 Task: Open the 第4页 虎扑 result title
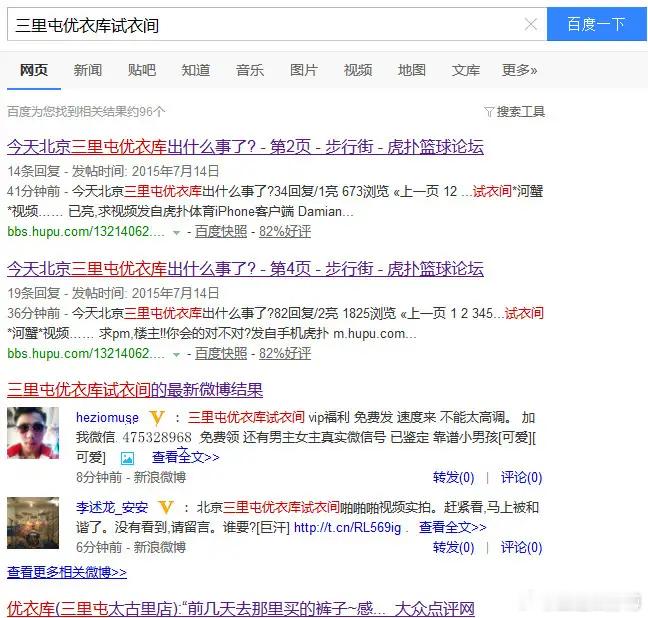(245, 269)
